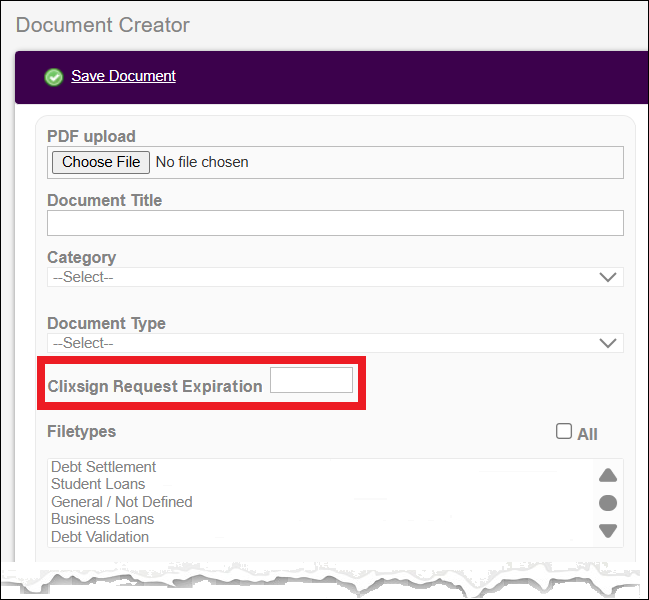The height and width of the screenshot is (600, 649).
Task: Click the round Filetypes scrollbar thumb
Action: pyautogui.click(x=608, y=503)
